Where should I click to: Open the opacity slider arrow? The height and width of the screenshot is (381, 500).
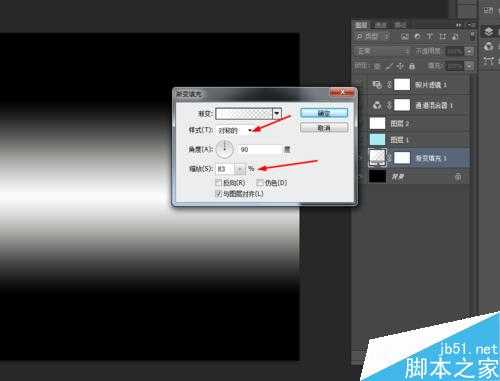pos(469,51)
